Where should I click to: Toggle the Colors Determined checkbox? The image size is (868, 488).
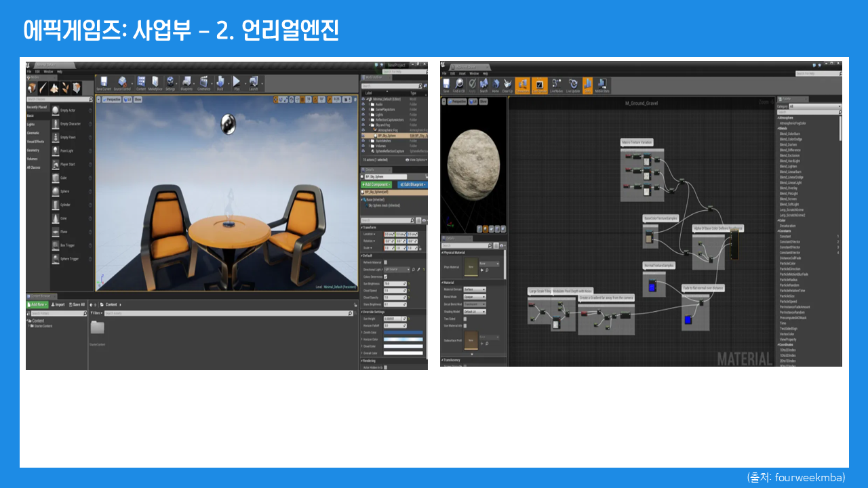[x=386, y=277]
